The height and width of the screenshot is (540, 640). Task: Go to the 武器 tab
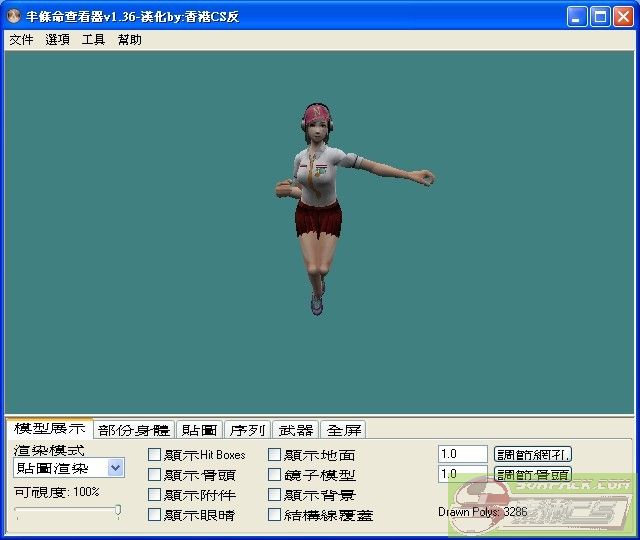(x=295, y=430)
